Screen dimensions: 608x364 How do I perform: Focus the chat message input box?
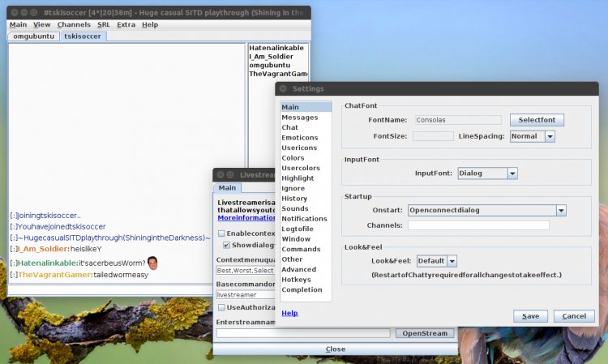coord(110,289)
